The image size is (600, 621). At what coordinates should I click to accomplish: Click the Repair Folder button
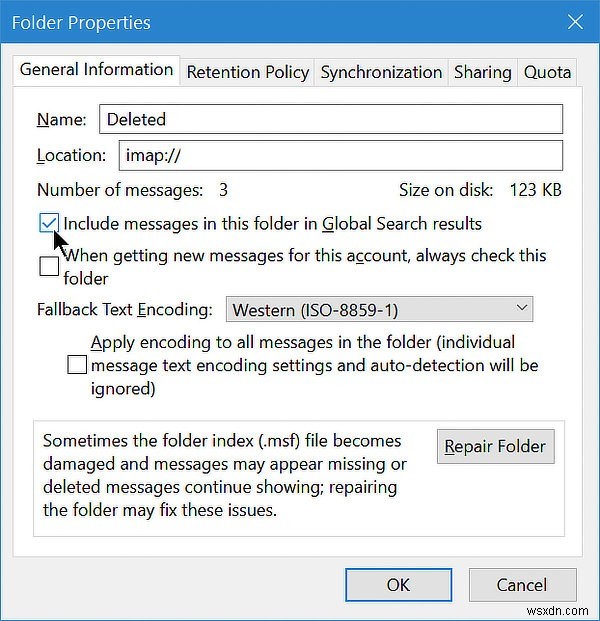point(495,446)
